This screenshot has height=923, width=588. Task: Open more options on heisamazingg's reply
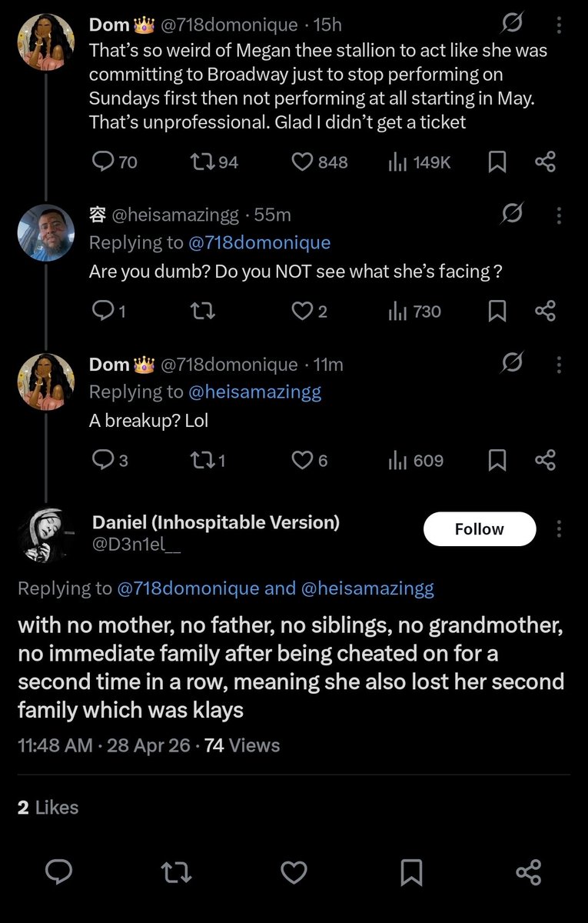(x=559, y=215)
